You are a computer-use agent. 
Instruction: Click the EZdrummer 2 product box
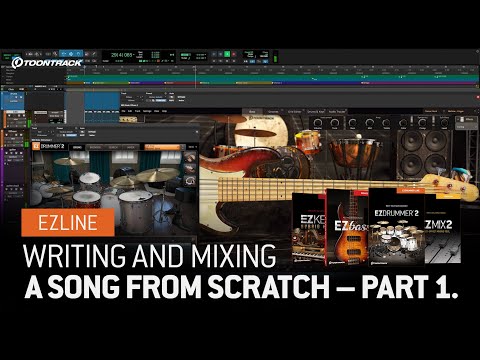396,228
